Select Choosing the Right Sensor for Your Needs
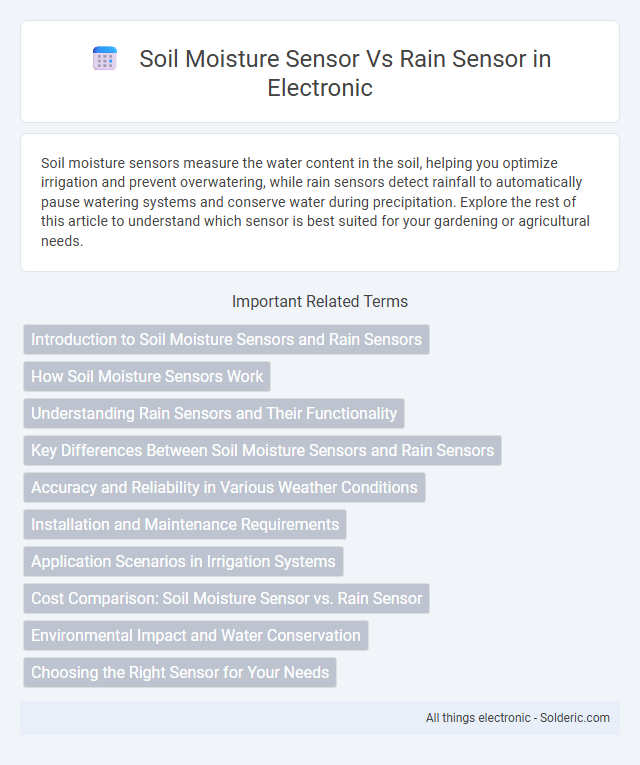The height and width of the screenshot is (765, 640). (x=180, y=673)
